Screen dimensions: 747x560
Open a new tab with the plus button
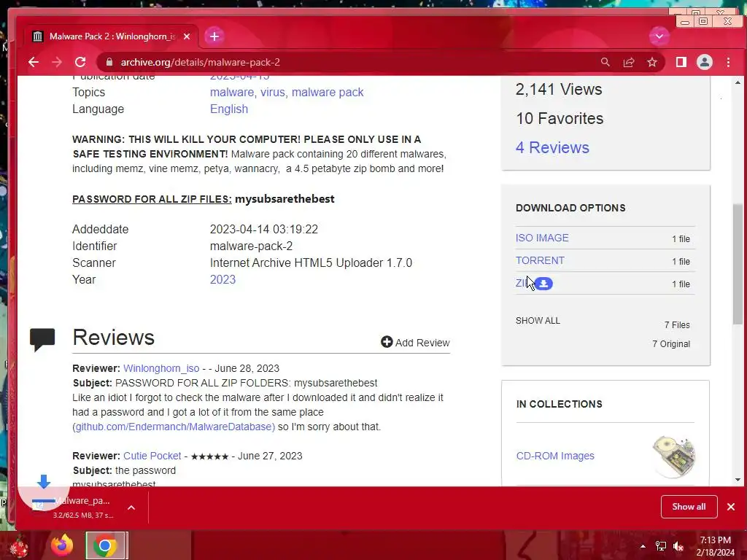pyautogui.click(x=214, y=36)
